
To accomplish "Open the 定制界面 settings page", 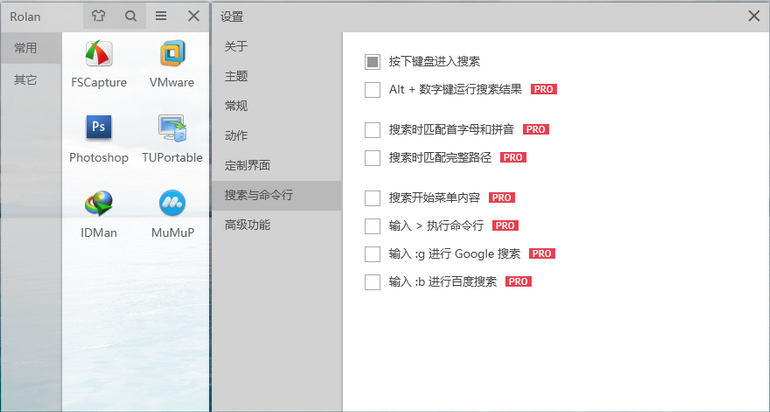I will pyautogui.click(x=277, y=165).
